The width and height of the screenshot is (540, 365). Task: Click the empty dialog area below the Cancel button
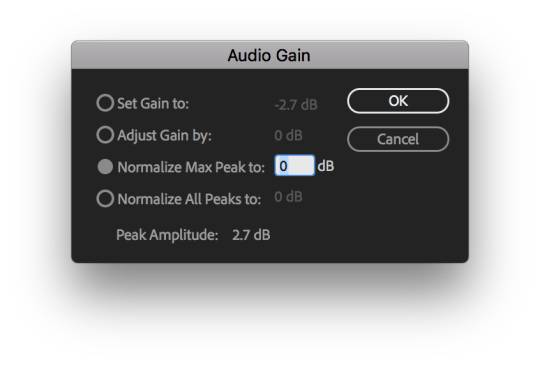coord(398,200)
